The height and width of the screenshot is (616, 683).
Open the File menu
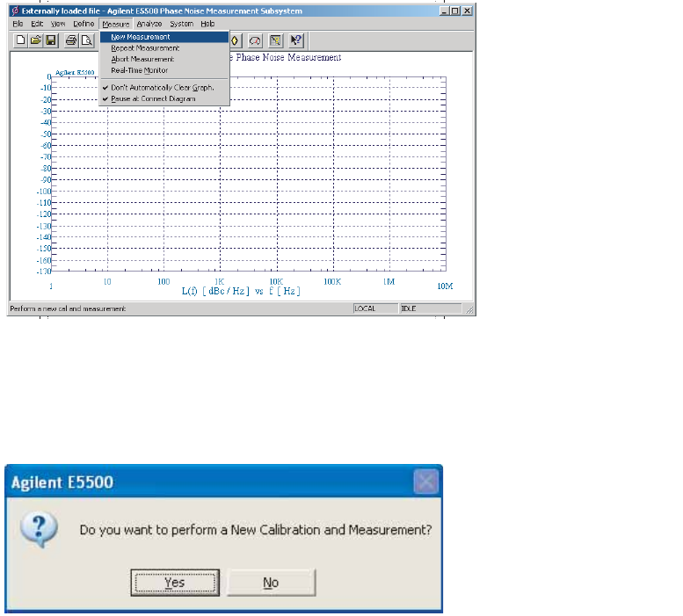(x=18, y=24)
